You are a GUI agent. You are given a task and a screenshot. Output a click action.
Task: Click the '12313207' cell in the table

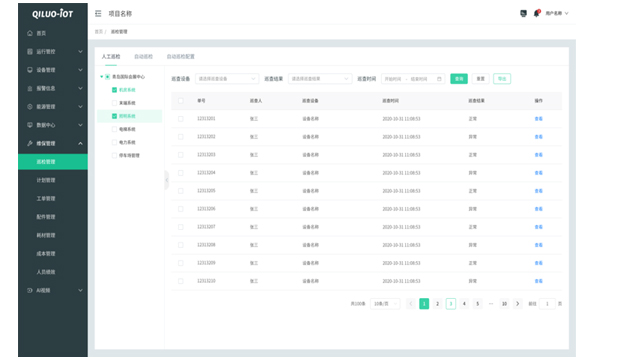206,227
